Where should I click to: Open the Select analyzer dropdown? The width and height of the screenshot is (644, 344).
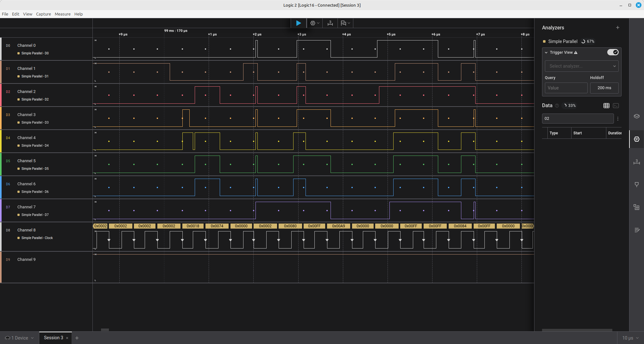click(581, 66)
